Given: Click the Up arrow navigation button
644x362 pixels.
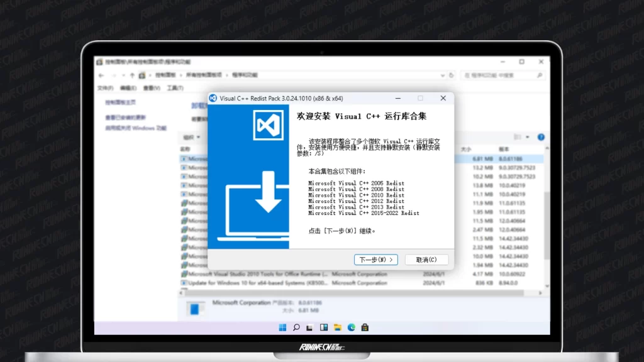Looking at the screenshot, I should [x=131, y=75].
